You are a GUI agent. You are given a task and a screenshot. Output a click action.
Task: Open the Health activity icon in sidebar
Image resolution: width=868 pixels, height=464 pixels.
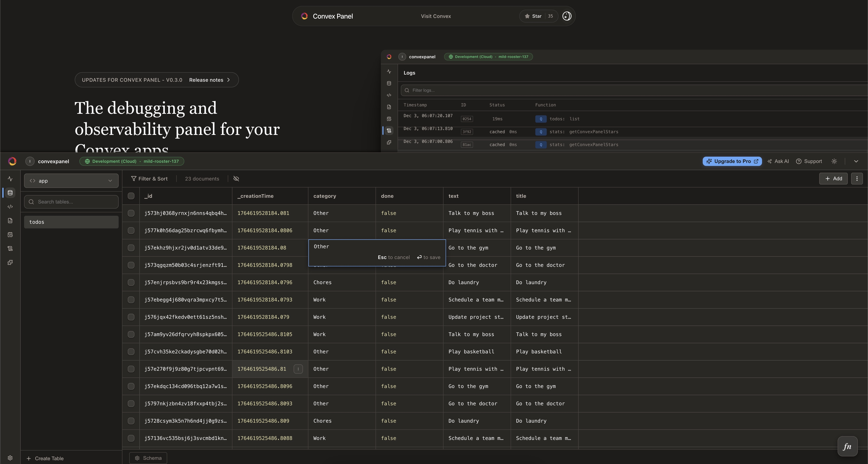click(10, 179)
